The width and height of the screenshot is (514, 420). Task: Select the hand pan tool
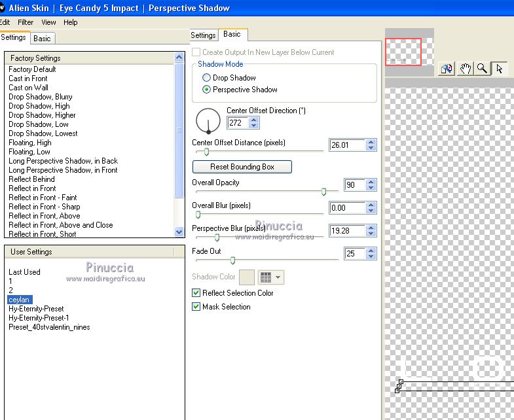(x=465, y=69)
